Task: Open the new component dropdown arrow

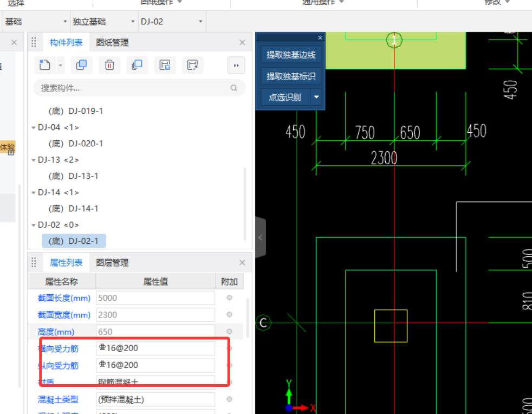Action: (x=60, y=65)
